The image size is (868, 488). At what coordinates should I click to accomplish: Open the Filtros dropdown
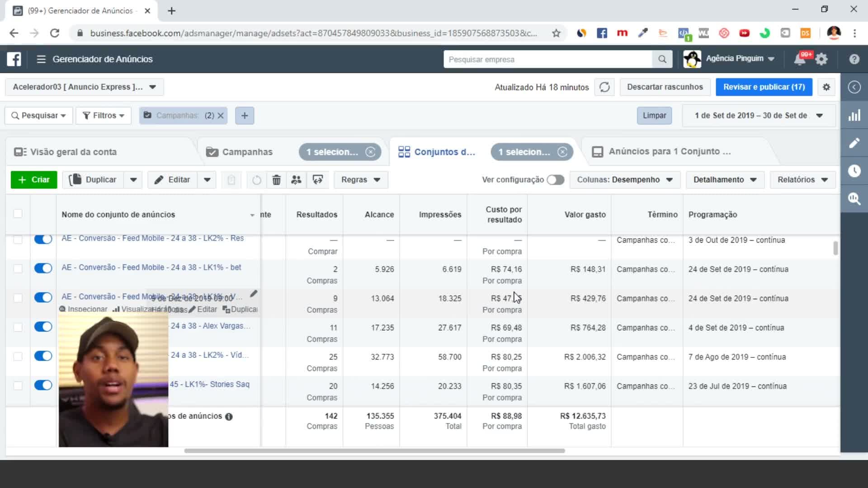coord(104,116)
